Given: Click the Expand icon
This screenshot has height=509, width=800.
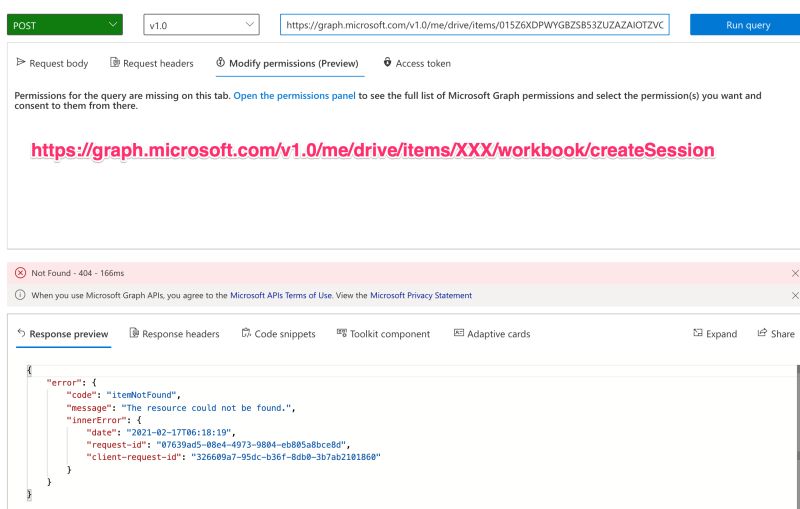Looking at the screenshot, I should pos(698,333).
